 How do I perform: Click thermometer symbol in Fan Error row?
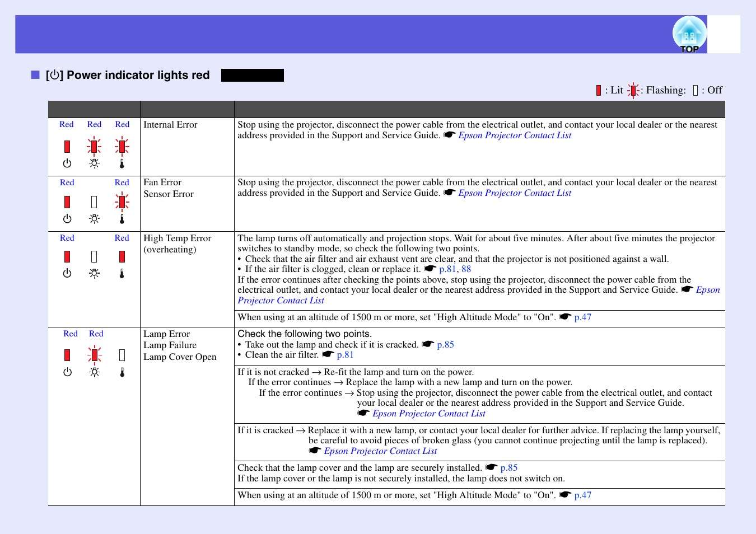[x=122, y=219]
